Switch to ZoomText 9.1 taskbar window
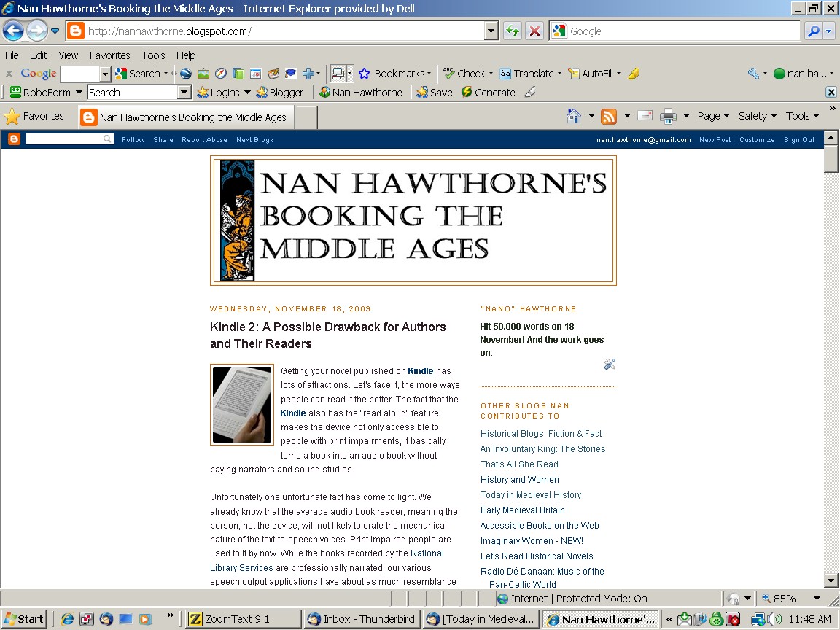This screenshot has width=840, height=630. pos(244,619)
